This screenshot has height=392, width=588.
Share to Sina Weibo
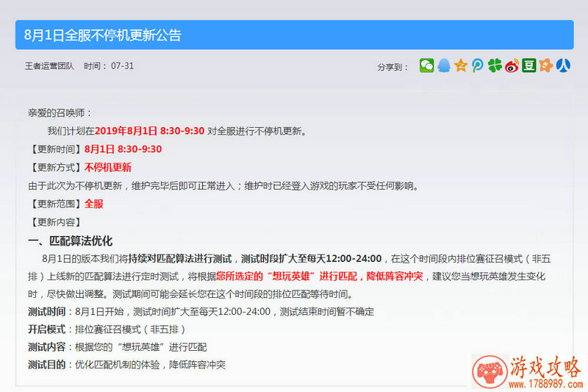point(512,65)
